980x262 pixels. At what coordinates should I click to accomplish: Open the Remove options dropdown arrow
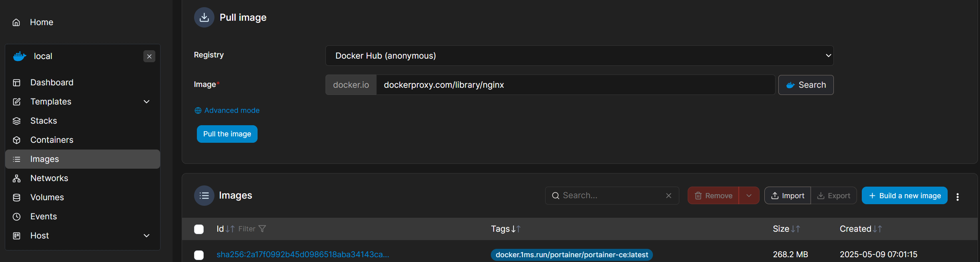click(749, 195)
